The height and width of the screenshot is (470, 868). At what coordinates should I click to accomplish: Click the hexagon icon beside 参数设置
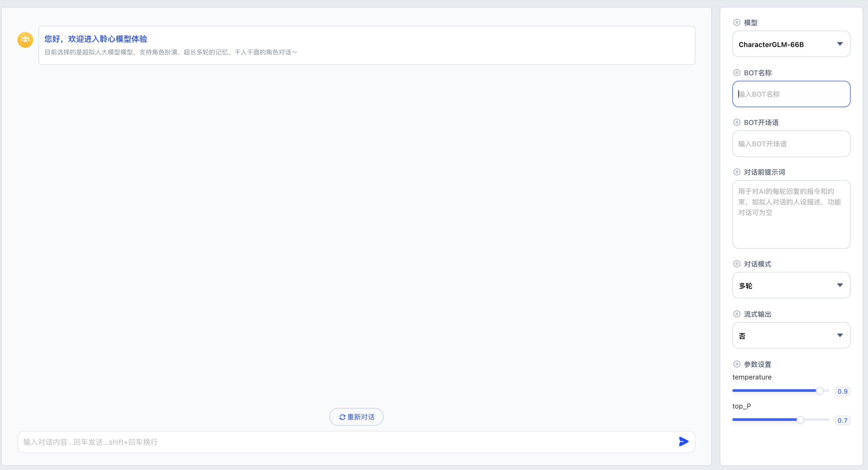pyautogui.click(x=737, y=364)
